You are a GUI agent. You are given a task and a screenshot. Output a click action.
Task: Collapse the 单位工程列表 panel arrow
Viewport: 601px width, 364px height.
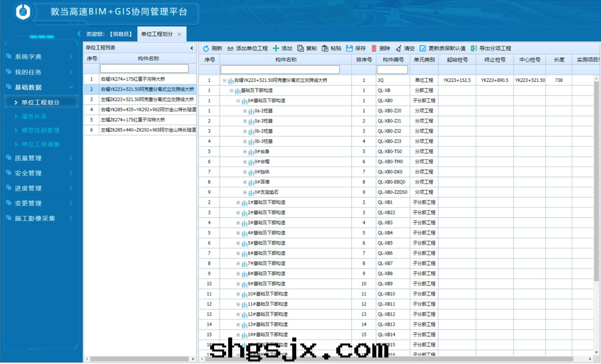click(x=192, y=48)
